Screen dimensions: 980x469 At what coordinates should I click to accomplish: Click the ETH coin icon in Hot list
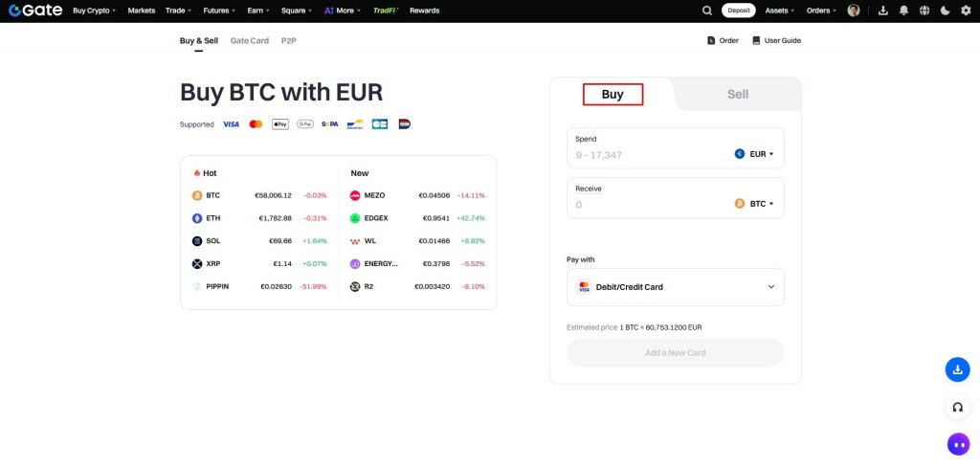tap(197, 218)
